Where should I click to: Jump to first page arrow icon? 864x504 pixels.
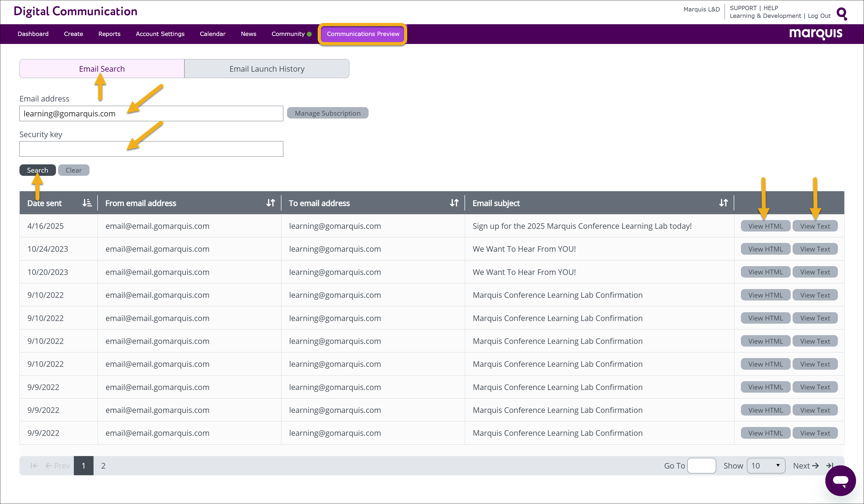click(x=34, y=466)
